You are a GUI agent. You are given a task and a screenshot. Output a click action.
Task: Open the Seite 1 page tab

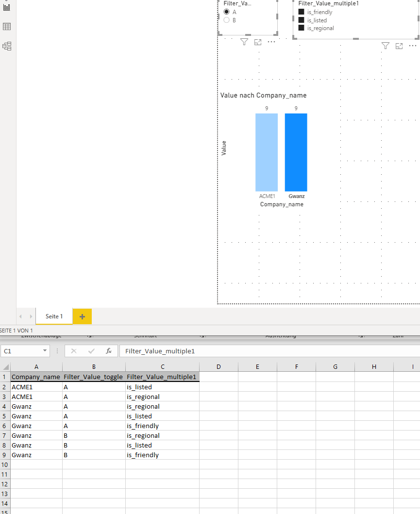pos(54,316)
